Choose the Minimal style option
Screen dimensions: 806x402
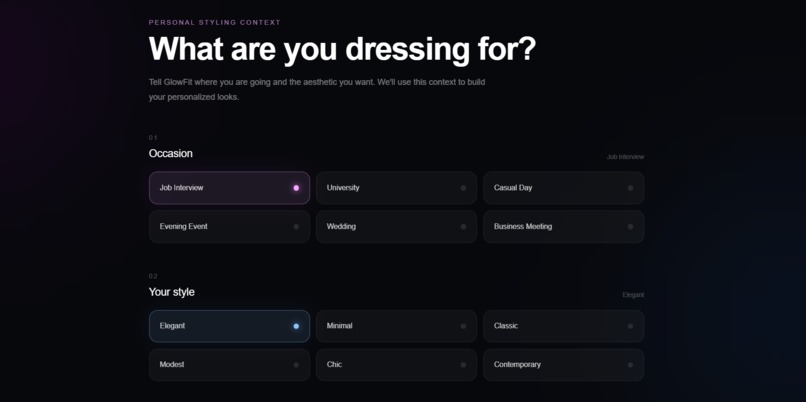pyautogui.click(x=396, y=326)
